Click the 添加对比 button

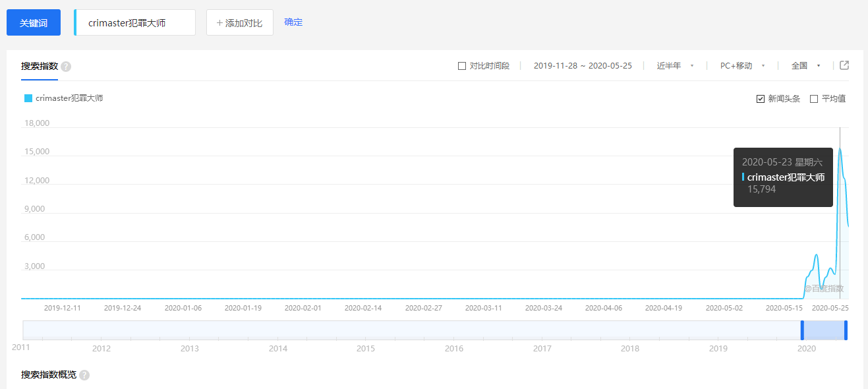point(240,22)
